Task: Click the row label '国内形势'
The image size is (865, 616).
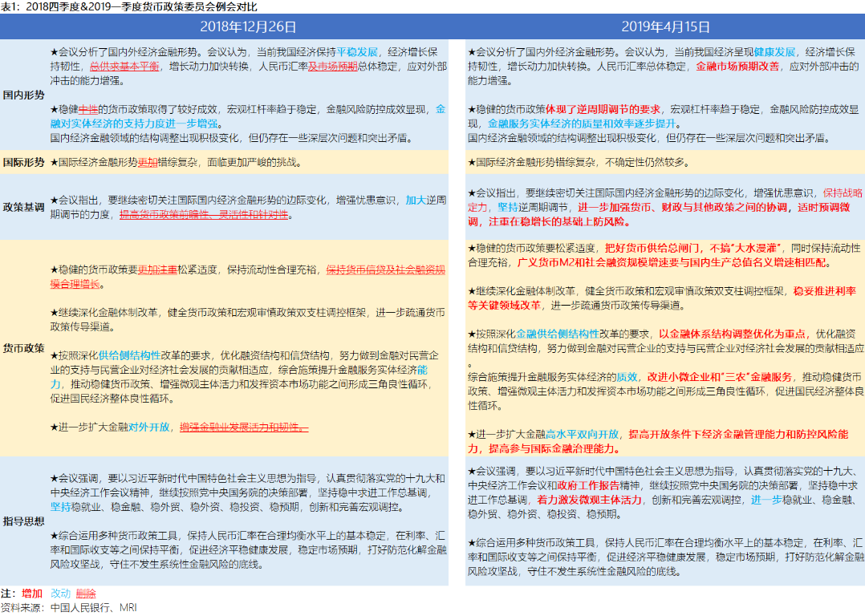Action: (24, 95)
